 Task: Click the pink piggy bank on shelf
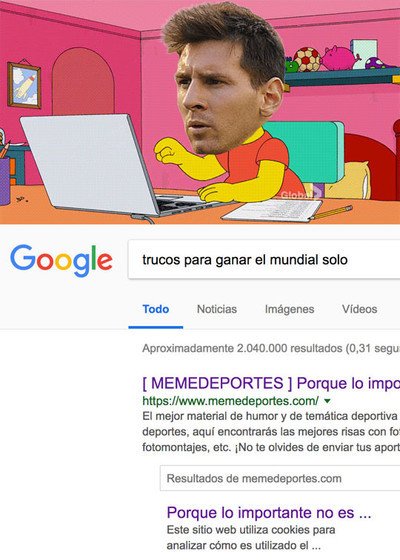[x=340, y=58]
